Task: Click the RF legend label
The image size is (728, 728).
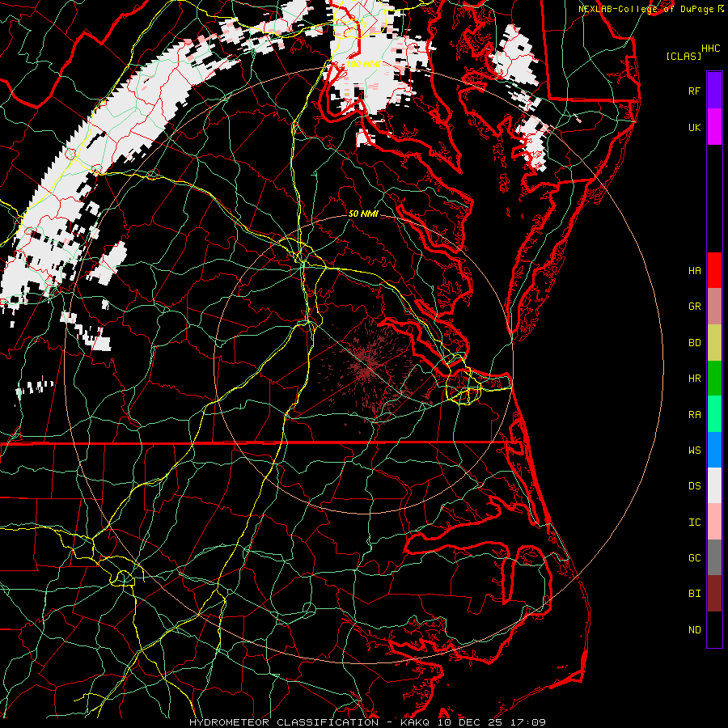Action: coord(694,91)
